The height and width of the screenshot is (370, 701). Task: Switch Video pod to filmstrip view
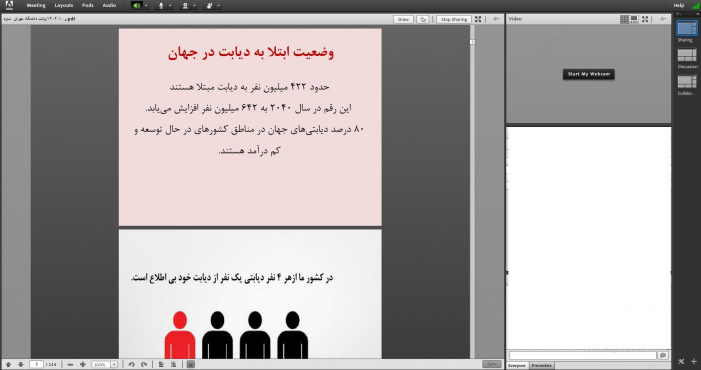click(634, 19)
